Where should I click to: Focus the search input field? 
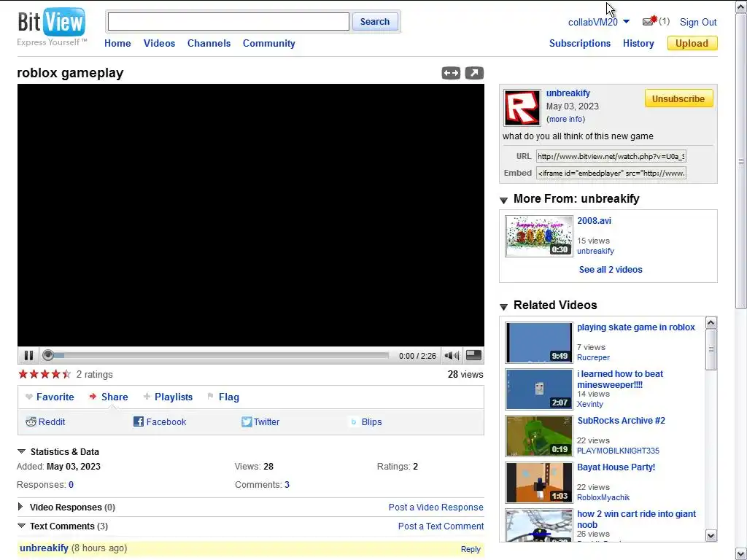click(228, 21)
